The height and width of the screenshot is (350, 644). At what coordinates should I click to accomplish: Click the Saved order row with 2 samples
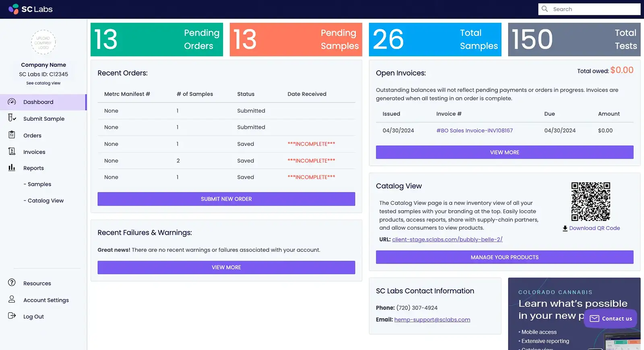[226, 161]
